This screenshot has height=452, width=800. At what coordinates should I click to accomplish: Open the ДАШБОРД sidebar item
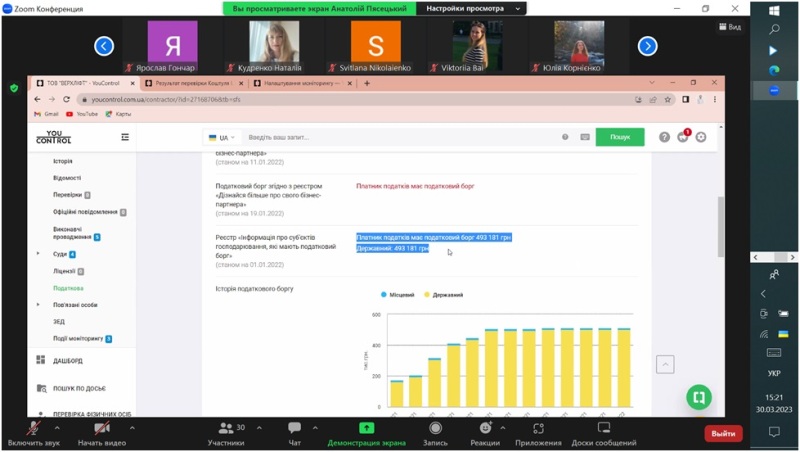tap(68, 361)
